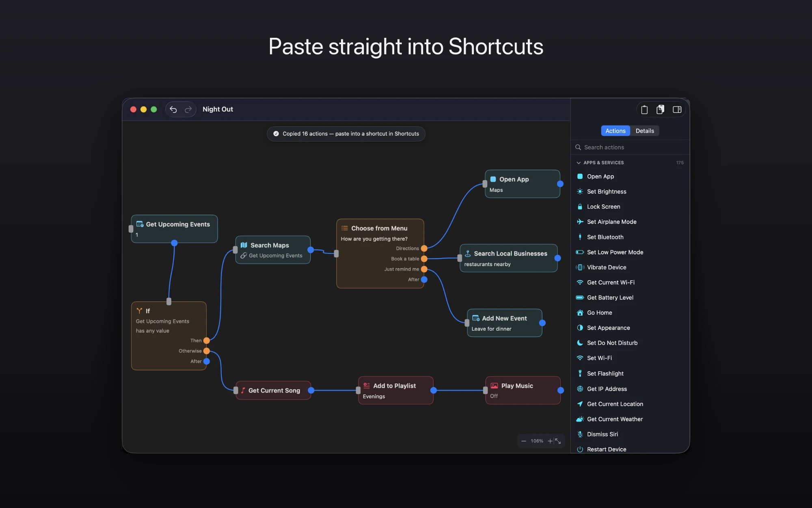Screen dimensions: 812x508
Task: Select the Set Flashlight action
Action: click(630, 373)
